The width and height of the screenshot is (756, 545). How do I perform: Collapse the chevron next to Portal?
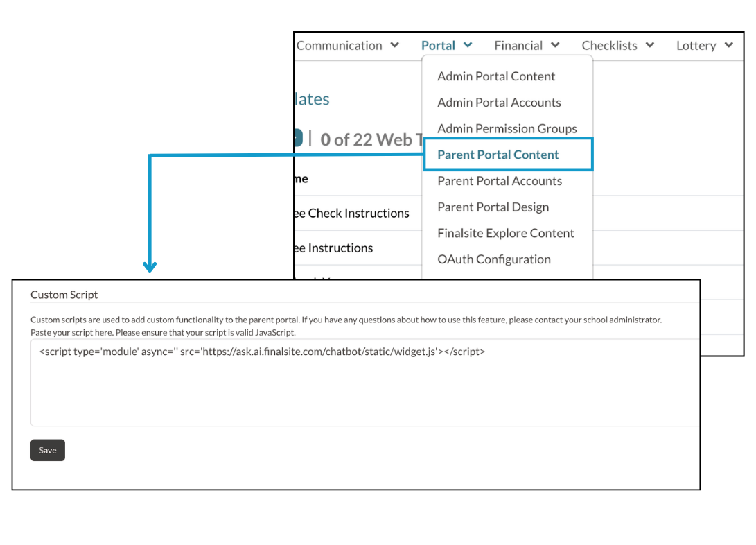pos(468,45)
